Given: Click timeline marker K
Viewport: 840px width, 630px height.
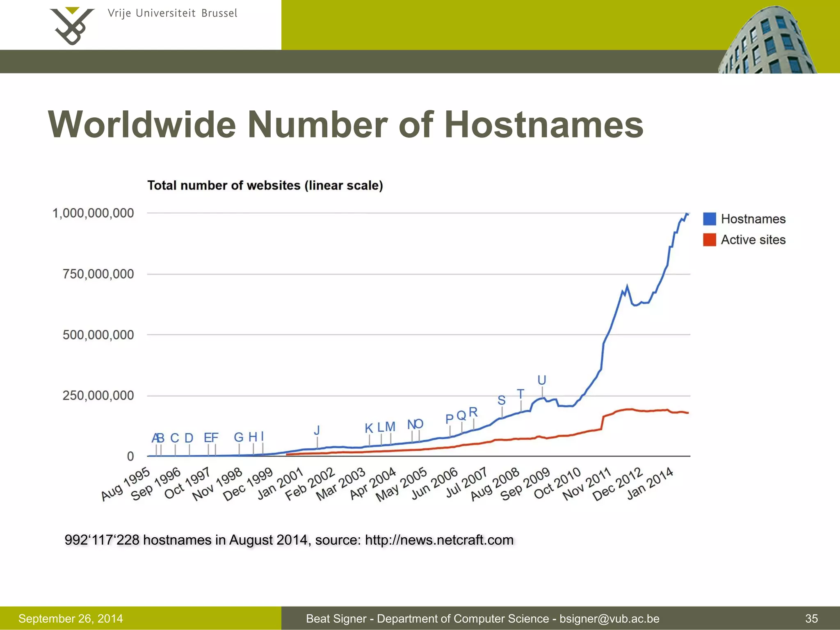Looking at the screenshot, I should click(369, 428).
